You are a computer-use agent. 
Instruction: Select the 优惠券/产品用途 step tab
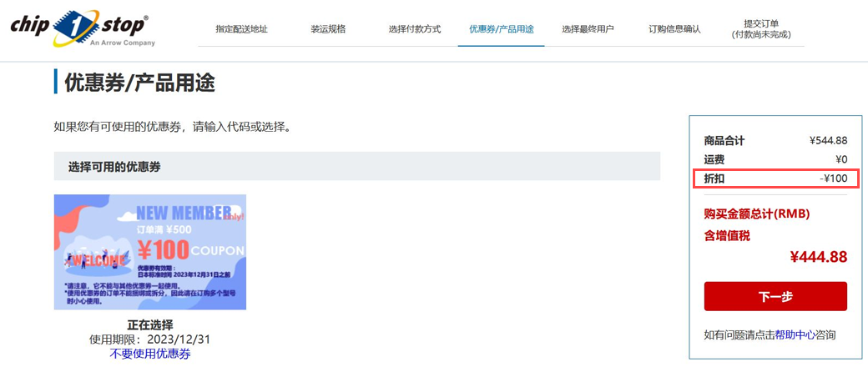click(501, 29)
